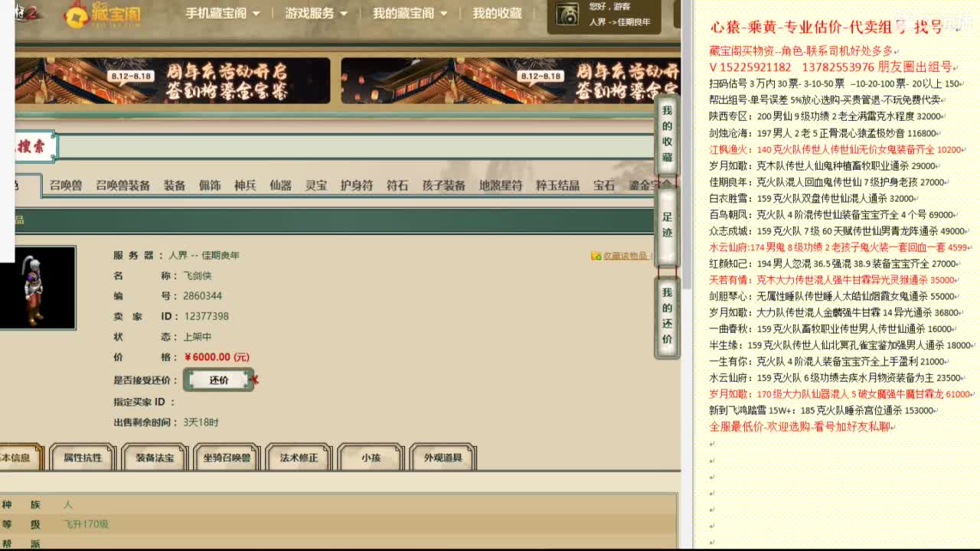Viewport: 980px width, 551px height.
Task: Click the red 天若有情 listing line
Action: (834, 280)
